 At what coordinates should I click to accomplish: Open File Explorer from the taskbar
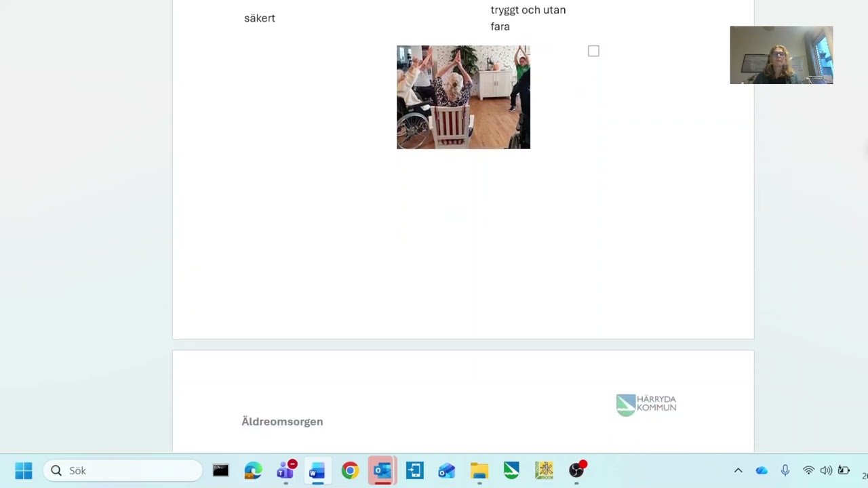(479, 470)
